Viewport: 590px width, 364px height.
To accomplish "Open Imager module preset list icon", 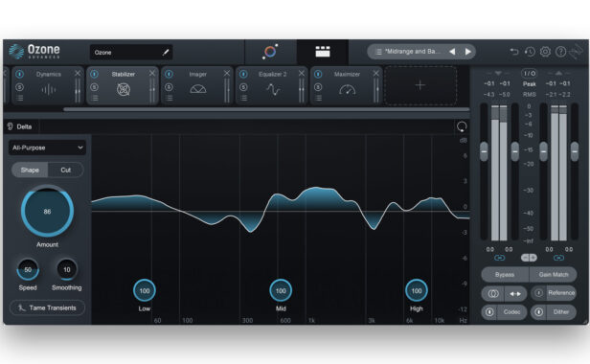I will pos(169,99).
